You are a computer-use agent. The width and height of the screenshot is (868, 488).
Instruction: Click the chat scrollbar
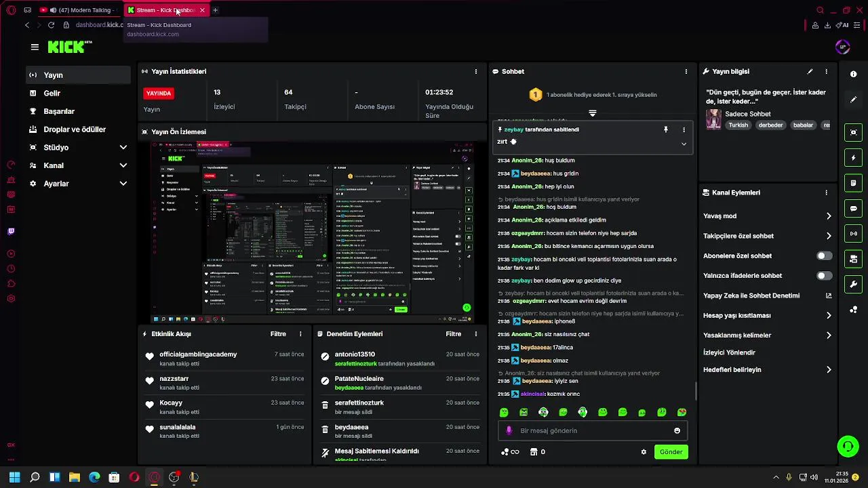pyautogui.click(x=696, y=391)
